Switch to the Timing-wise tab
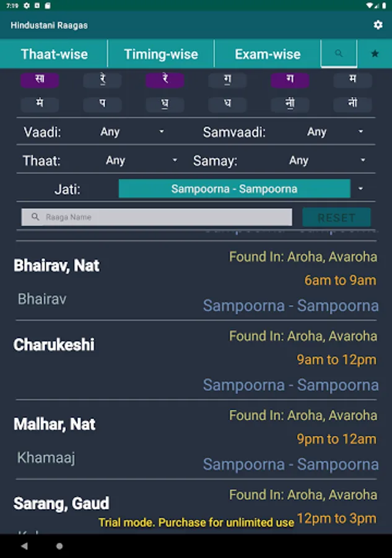 point(161,54)
